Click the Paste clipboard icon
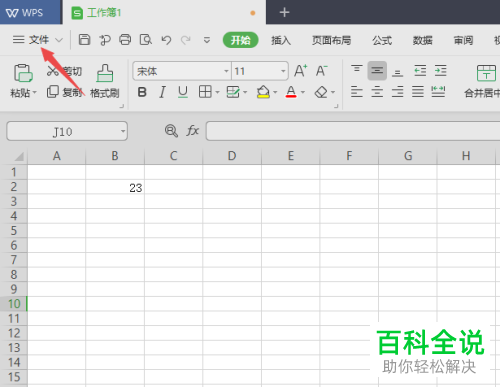Image resolution: width=500 pixels, height=387 pixels. 23,73
